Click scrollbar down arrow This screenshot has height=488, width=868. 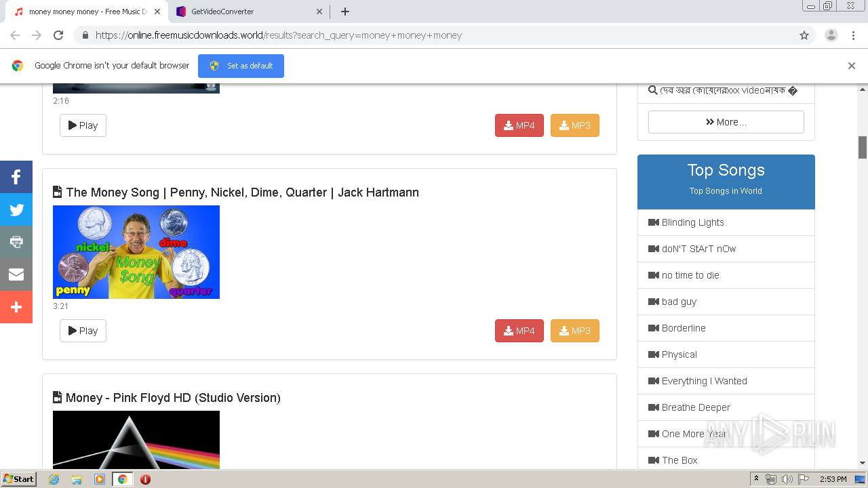click(x=863, y=463)
